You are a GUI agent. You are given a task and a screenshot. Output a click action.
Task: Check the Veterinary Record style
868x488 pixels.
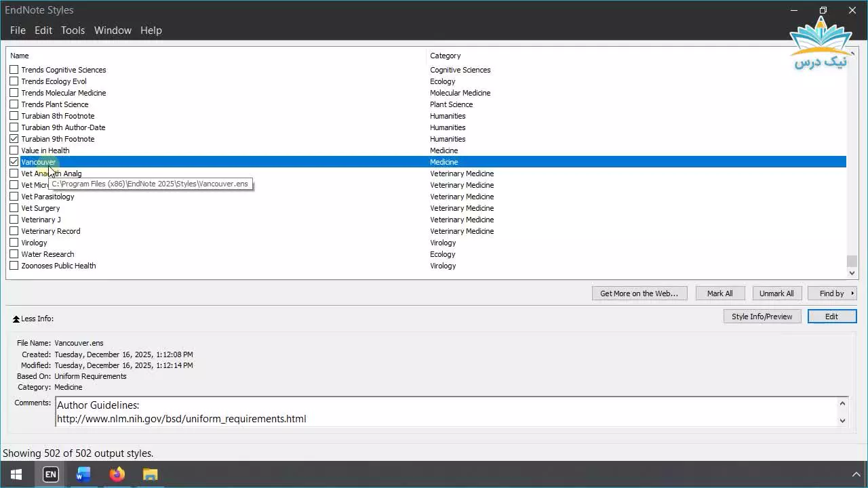click(x=14, y=231)
